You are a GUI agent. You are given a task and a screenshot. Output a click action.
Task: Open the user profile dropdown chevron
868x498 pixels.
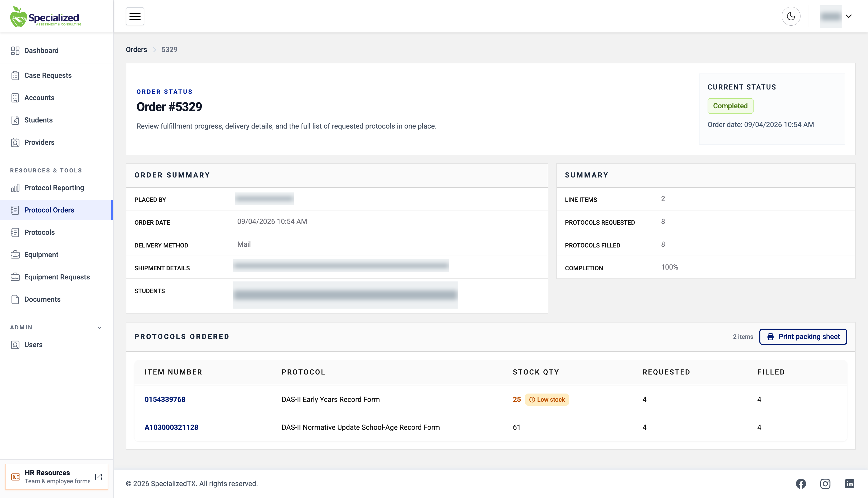pos(849,16)
